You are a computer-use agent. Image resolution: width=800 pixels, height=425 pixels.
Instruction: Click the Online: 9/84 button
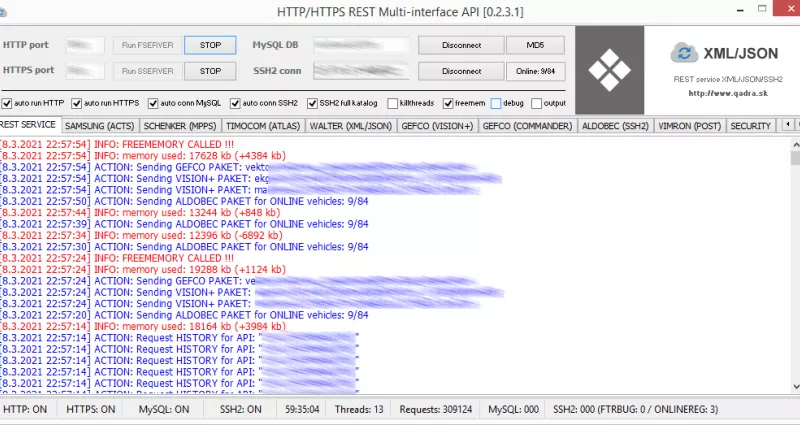[537, 71]
